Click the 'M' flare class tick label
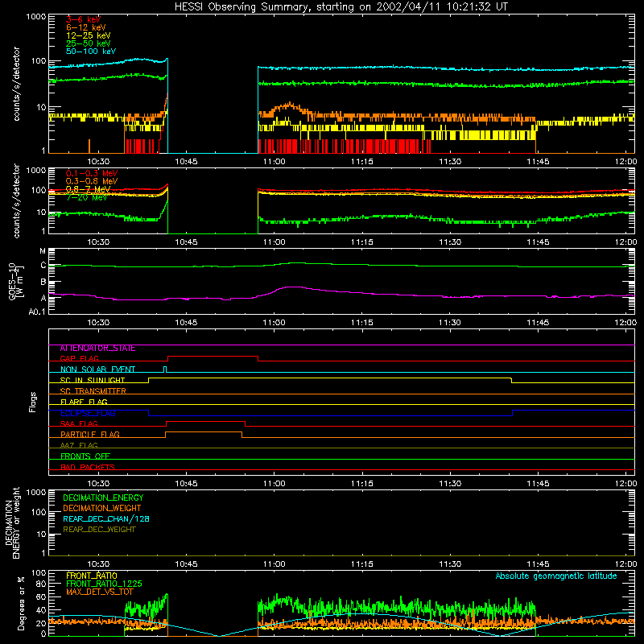This screenshot has width=644, height=644. 43,251
